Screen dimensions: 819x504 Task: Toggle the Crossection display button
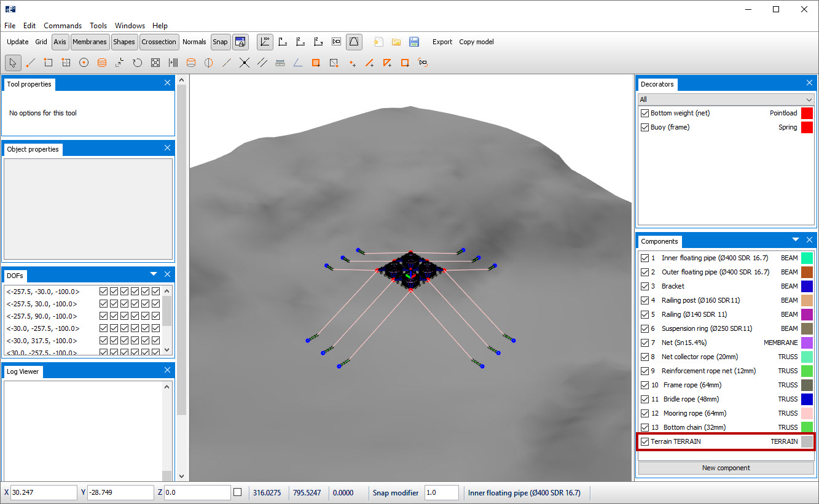(x=159, y=42)
